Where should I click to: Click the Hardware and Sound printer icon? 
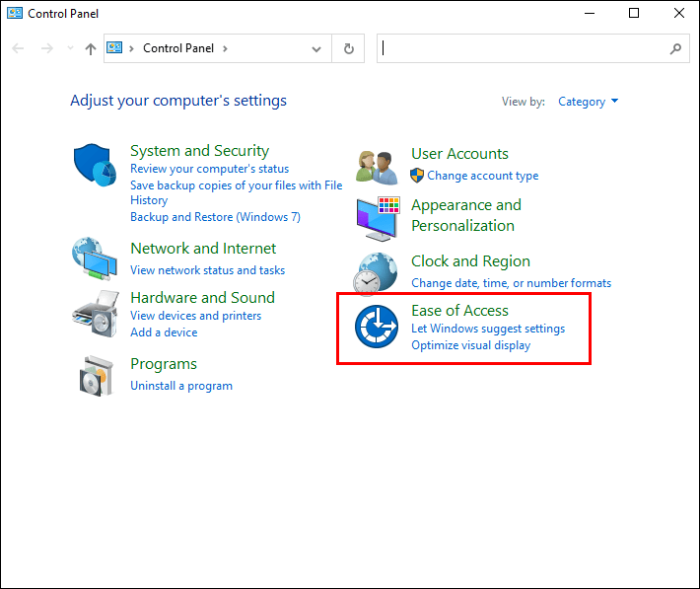click(96, 314)
